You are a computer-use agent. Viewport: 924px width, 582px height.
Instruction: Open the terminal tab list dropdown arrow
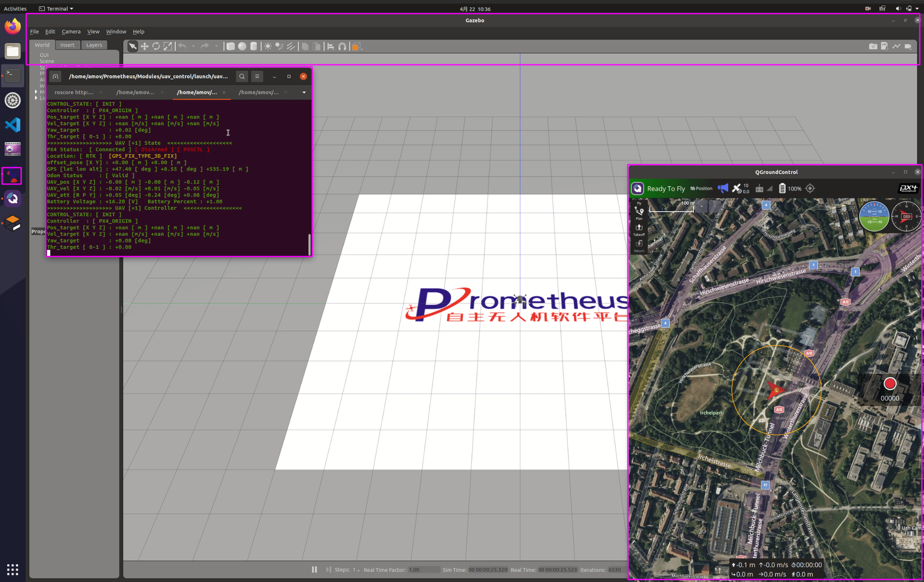tap(304, 92)
